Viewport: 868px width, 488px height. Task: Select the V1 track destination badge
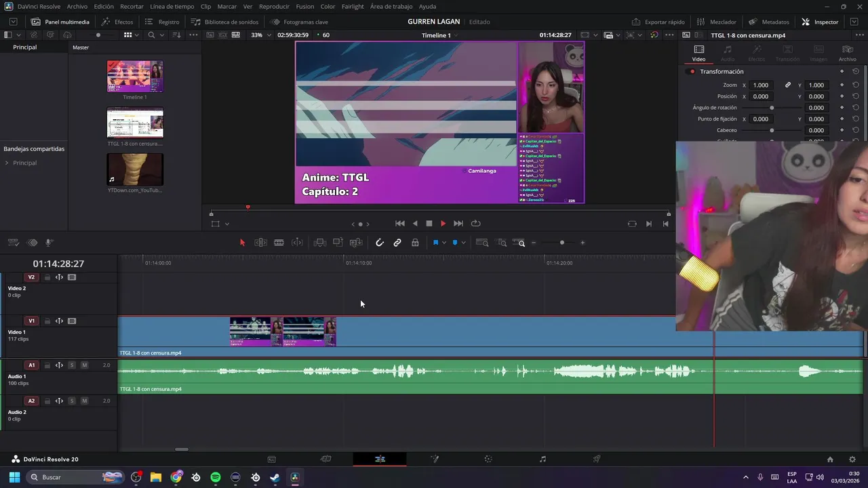click(x=31, y=321)
